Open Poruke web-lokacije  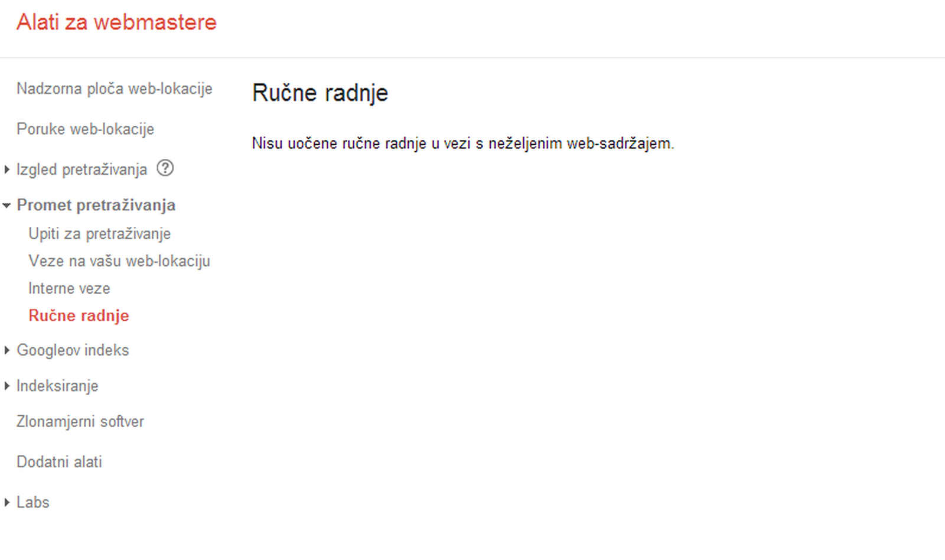click(x=85, y=129)
